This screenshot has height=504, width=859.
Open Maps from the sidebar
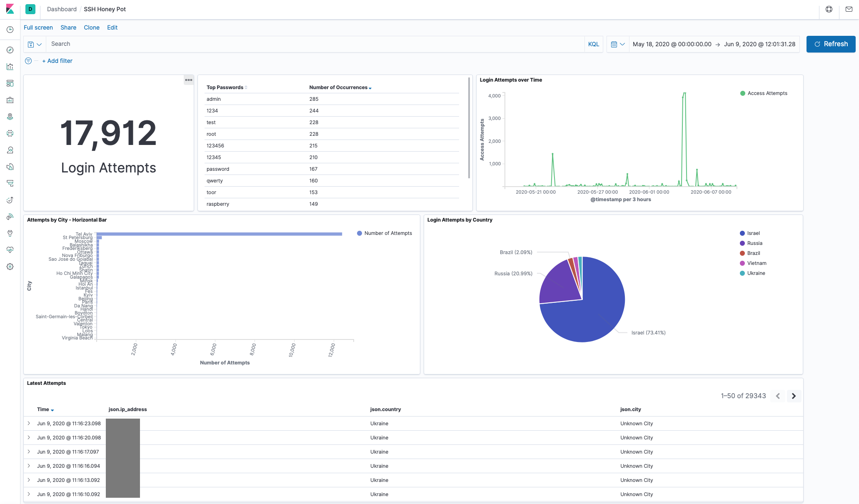pyautogui.click(x=10, y=117)
